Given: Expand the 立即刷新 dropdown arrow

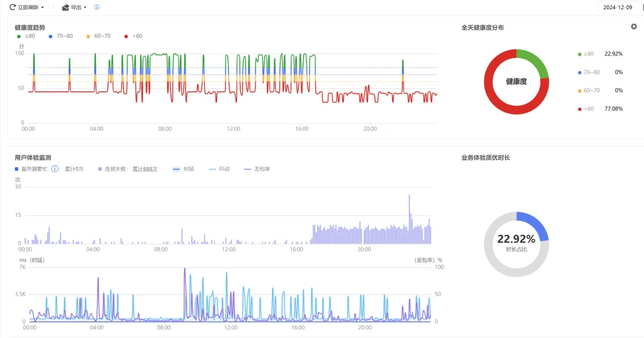Looking at the screenshot, I should point(42,8).
